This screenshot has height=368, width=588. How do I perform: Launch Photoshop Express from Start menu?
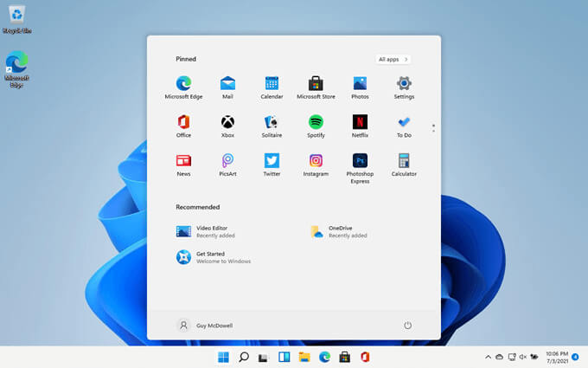pyautogui.click(x=360, y=161)
